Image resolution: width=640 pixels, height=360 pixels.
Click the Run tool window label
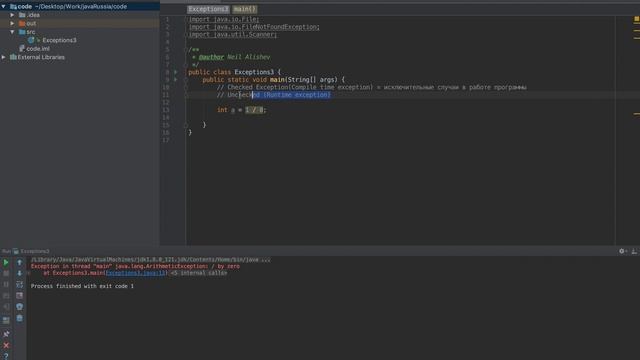pos(6,251)
